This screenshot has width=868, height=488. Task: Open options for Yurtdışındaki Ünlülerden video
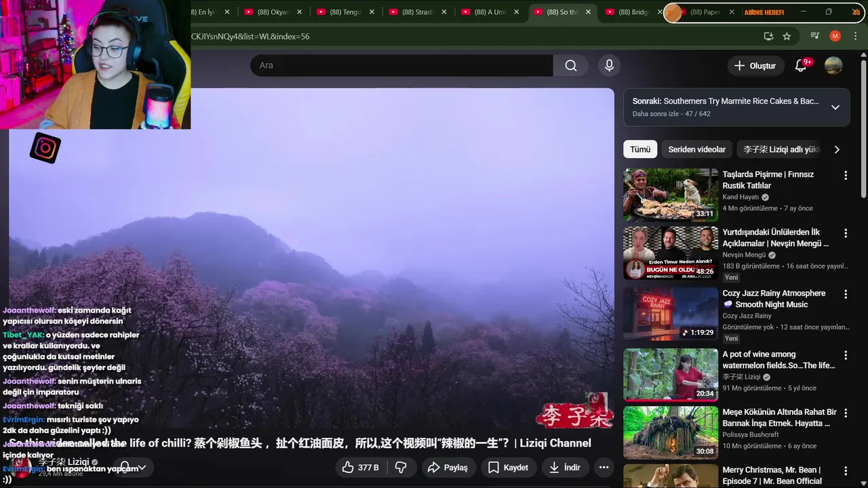[846, 234]
